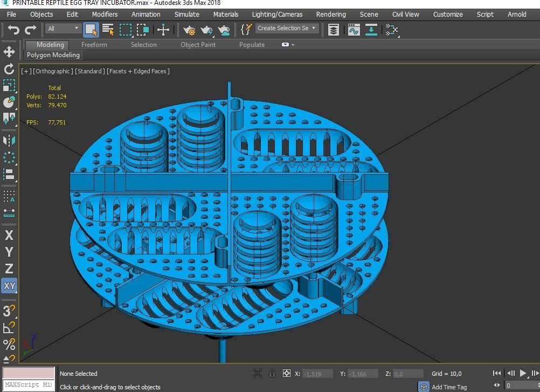The image size is (540, 392).
Task: Toggle the Layer Explorer icon
Action: pyautogui.click(x=334, y=30)
